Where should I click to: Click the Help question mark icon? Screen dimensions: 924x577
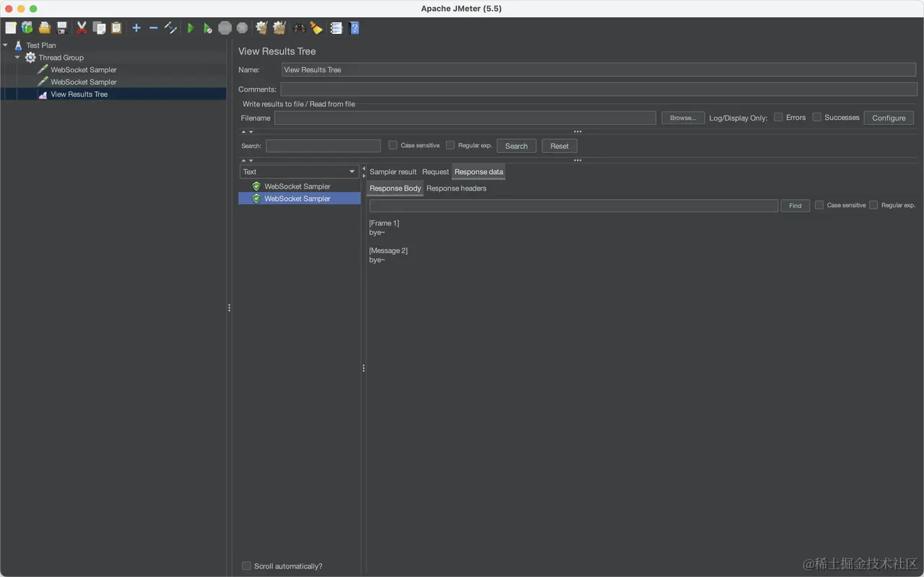coord(353,27)
